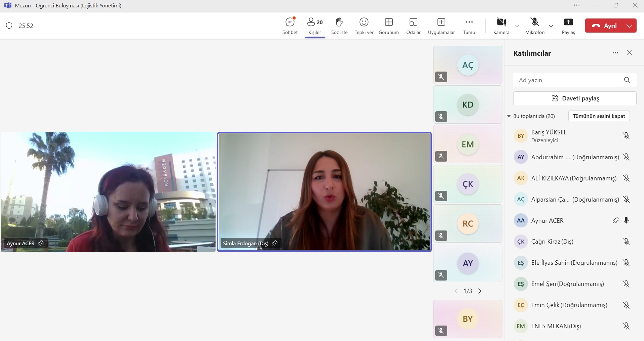
Task: Open the Tümü more actions menu
Action: (469, 26)
